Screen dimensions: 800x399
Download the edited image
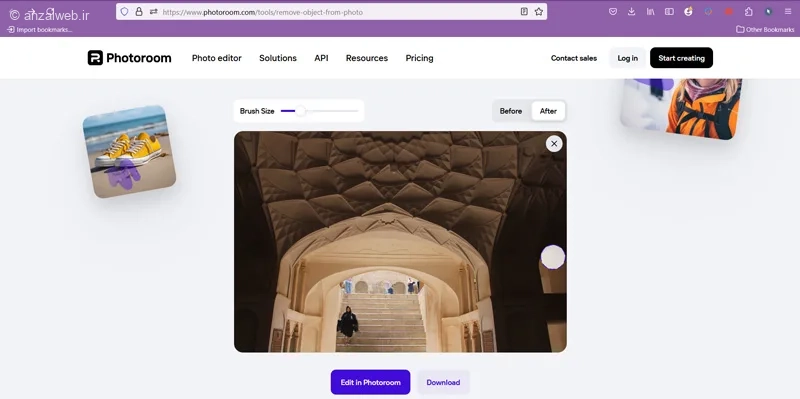(x=443, y=382)
